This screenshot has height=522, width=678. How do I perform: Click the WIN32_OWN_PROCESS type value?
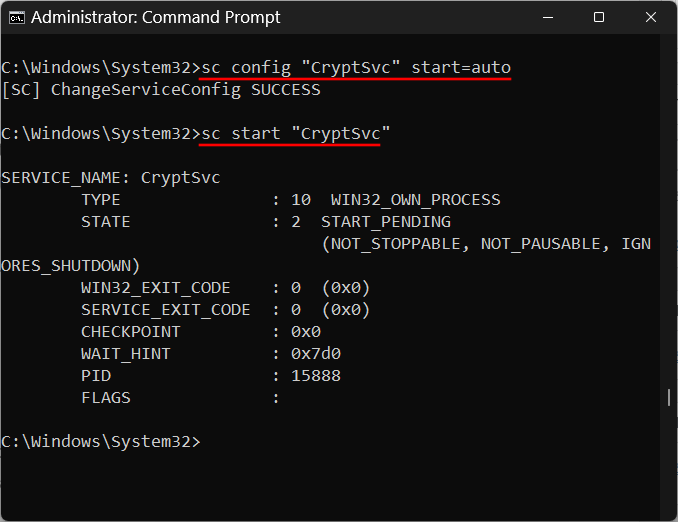415,199
